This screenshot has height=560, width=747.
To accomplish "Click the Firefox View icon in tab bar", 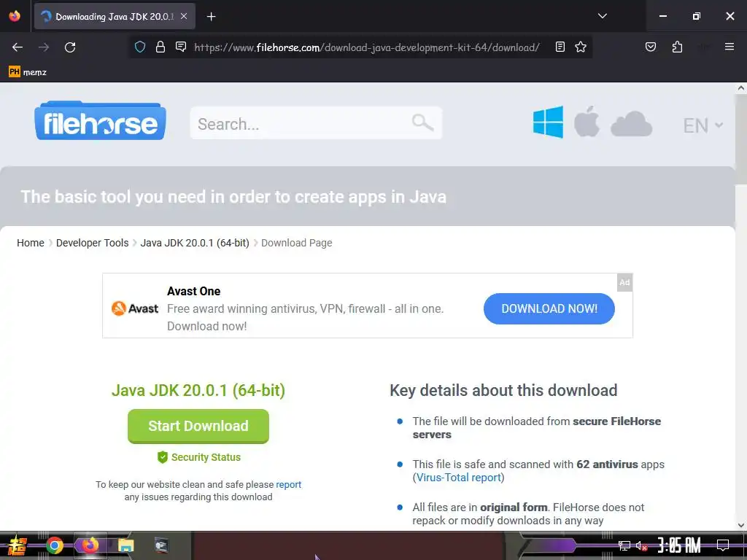I will coord(15,16).
